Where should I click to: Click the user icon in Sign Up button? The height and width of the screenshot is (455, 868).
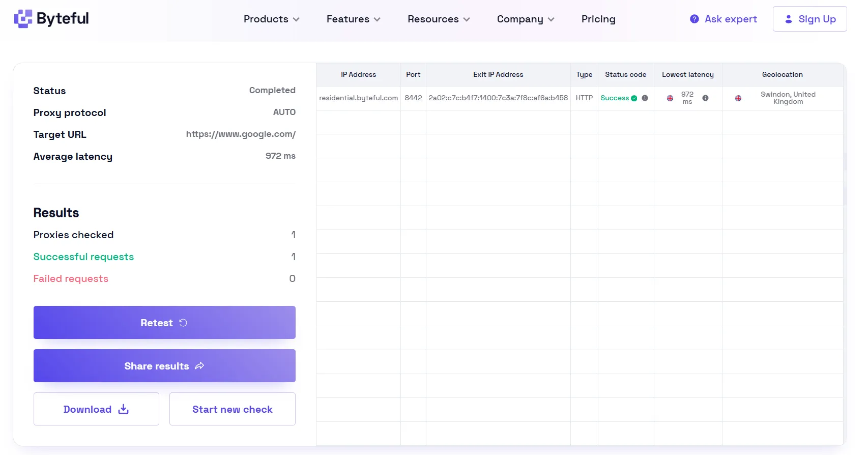(788, 19)
